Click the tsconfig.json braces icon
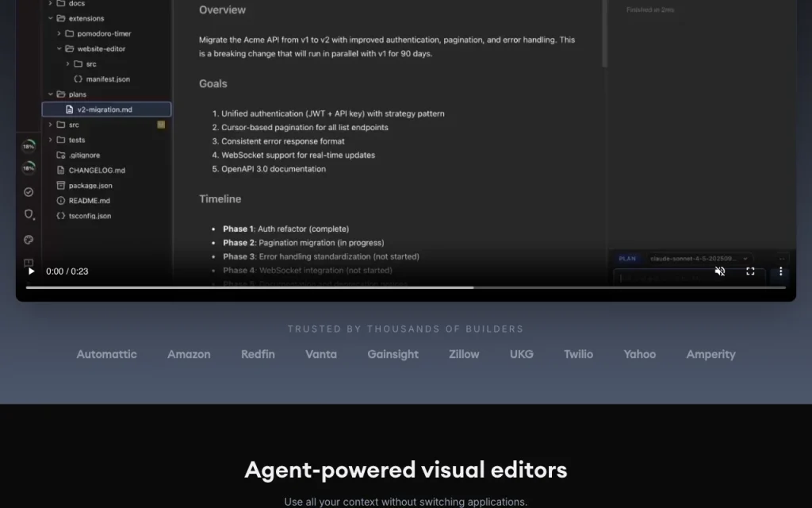Image resolution: width=812 pixels, height=508 pixels. [x=60, y=216]
